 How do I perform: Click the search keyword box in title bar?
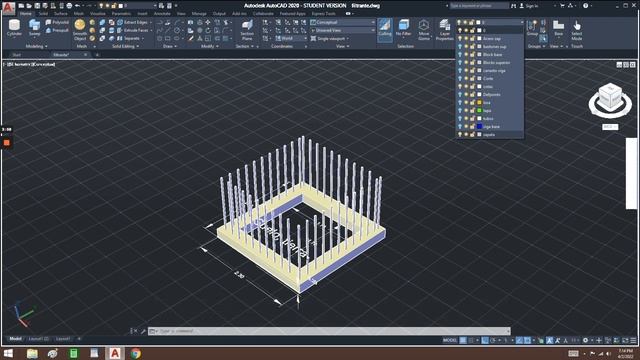(x=479, y=6)
